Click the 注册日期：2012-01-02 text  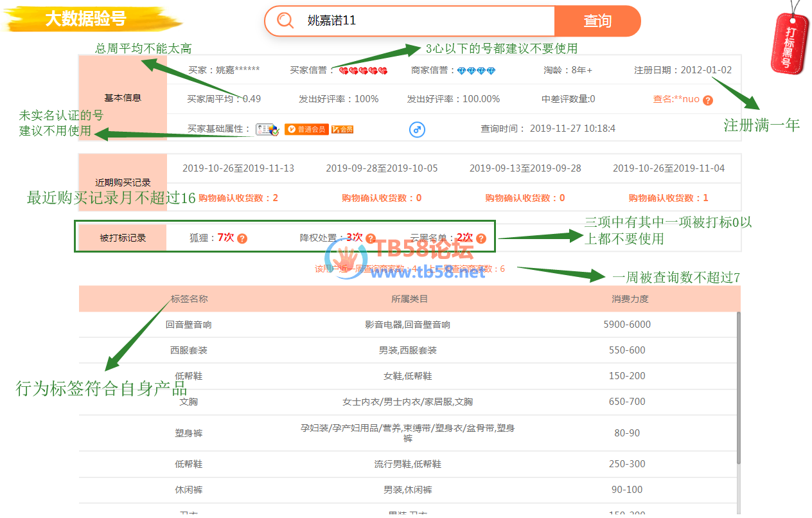tap(683, 70)
